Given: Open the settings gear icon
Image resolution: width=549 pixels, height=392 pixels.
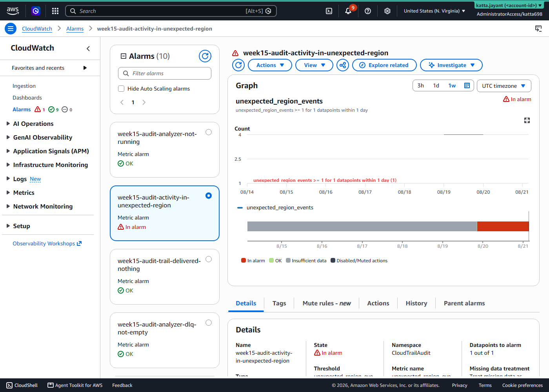Looking at the screenshot, I should point(387,11).
